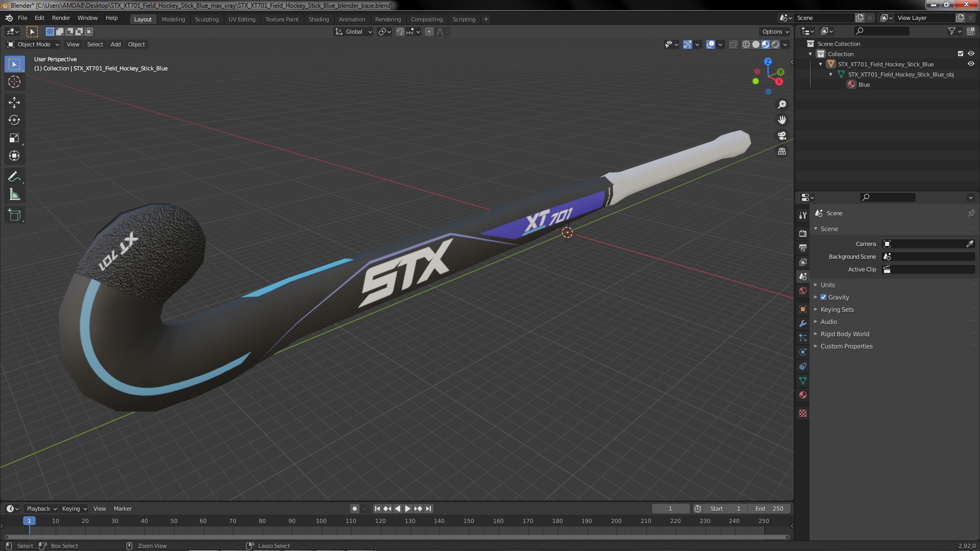Viewport: 980px width, 551px height.
Task: Switch to the Shading workspace tab
Action: point(318,19)
